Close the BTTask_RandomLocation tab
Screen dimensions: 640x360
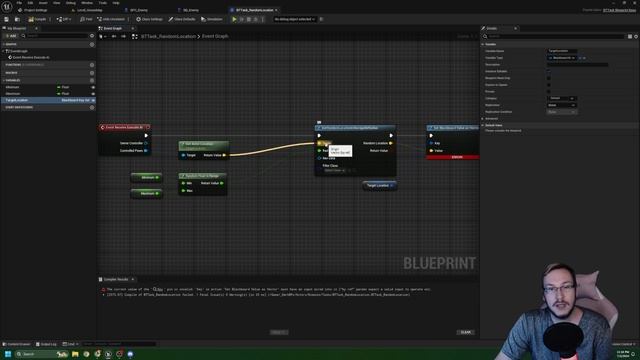click(x=276, y=10)
